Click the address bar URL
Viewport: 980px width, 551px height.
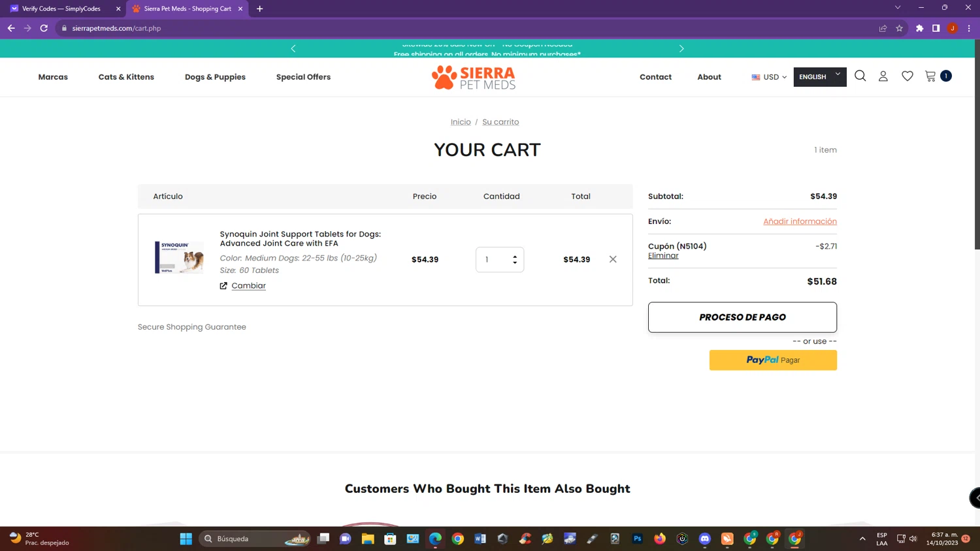(x=116, y=28)
